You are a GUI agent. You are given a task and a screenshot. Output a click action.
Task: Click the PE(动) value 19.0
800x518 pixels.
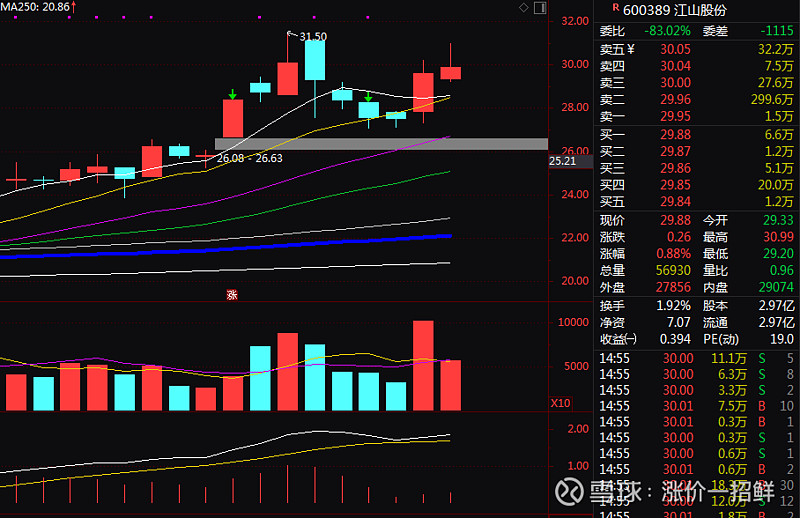click(x=784, y=339)
